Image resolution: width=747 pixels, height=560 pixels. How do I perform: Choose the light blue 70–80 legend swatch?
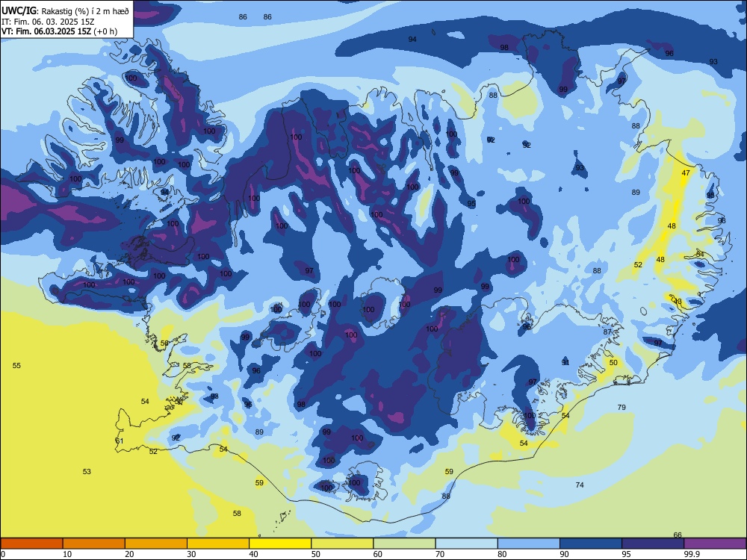466,544
